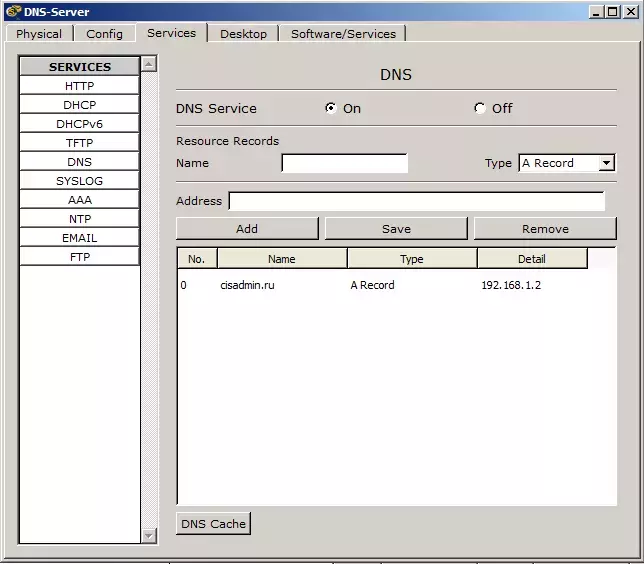Click the services list scroll-down arrow

point(149,536)
